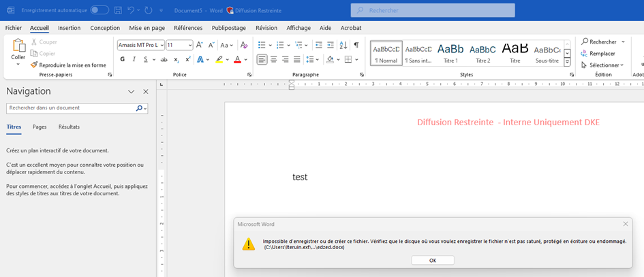Switch to Pages tab in Navigation pane
Viewport: 644px width, 277px height.
40,127
